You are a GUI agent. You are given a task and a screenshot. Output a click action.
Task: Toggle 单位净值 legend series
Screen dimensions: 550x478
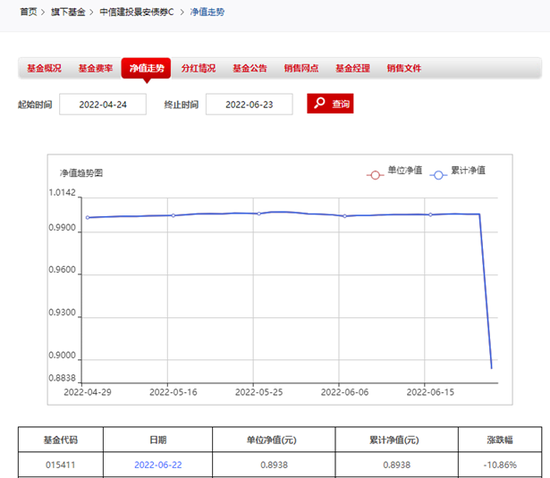click(394, 172)
